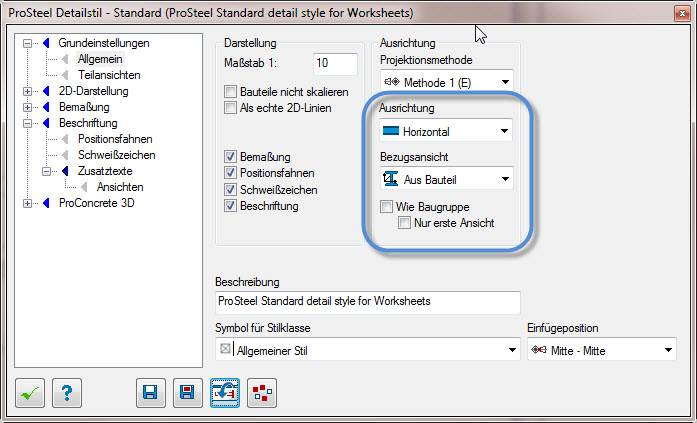Screen dimensions: 697x423
Task: Enable Nur erste Ansicht checkbox
Action: click(x=404, y=223)
